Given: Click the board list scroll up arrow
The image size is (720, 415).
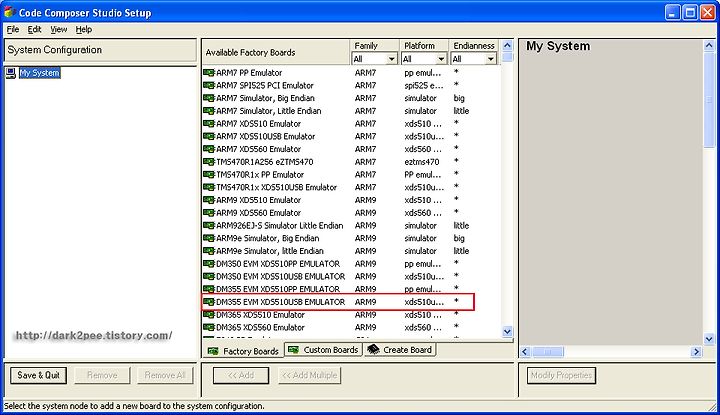Looking at the screenshot, I should tap(507, 45).
